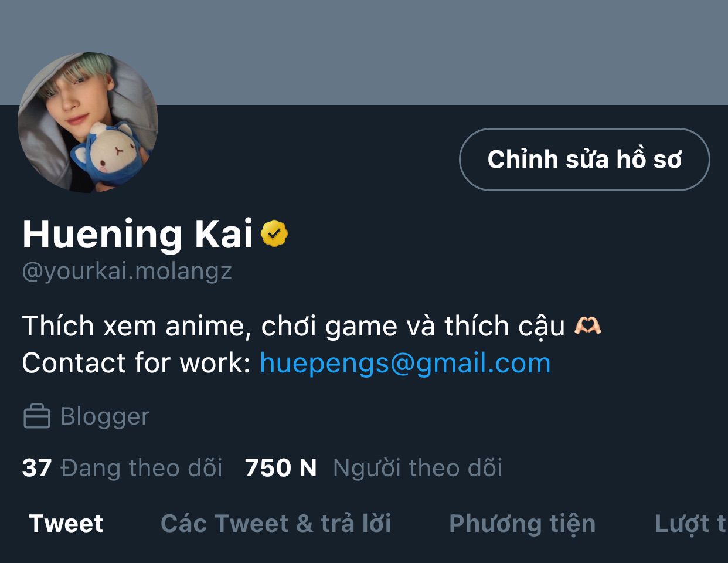728x563 pixels.
Task: Select the Tweet tab
Action: (66, 523)
